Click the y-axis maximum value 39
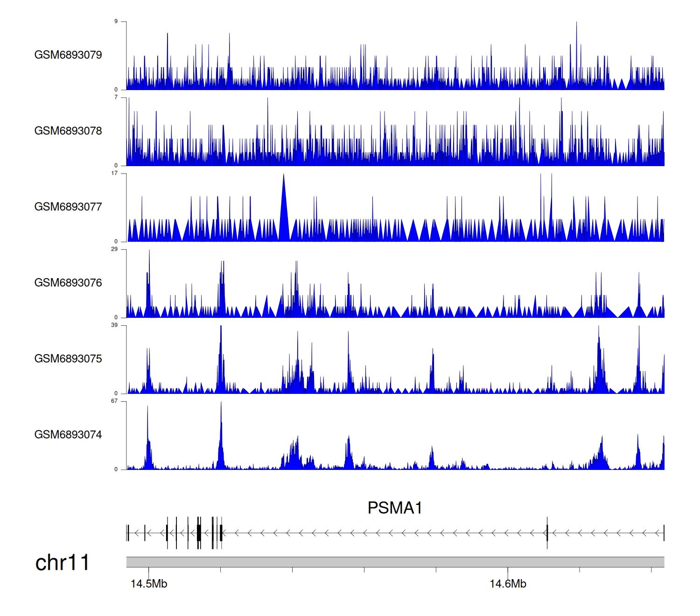This screenshot has height=616, width=700. point(114,325)
